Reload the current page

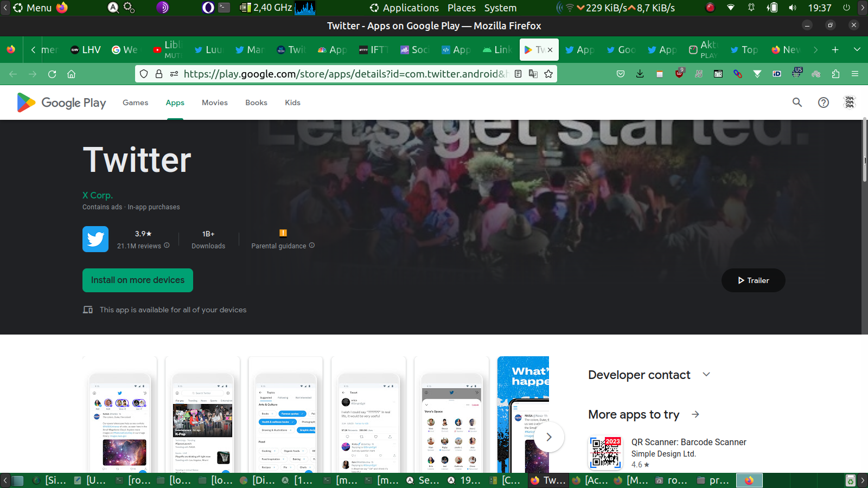click(x=52, y=74)
